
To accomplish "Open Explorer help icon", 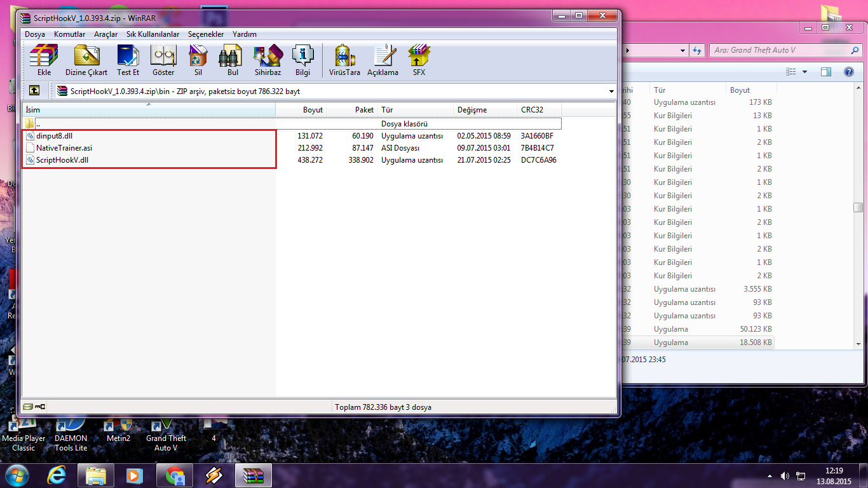I will (848, 72).
